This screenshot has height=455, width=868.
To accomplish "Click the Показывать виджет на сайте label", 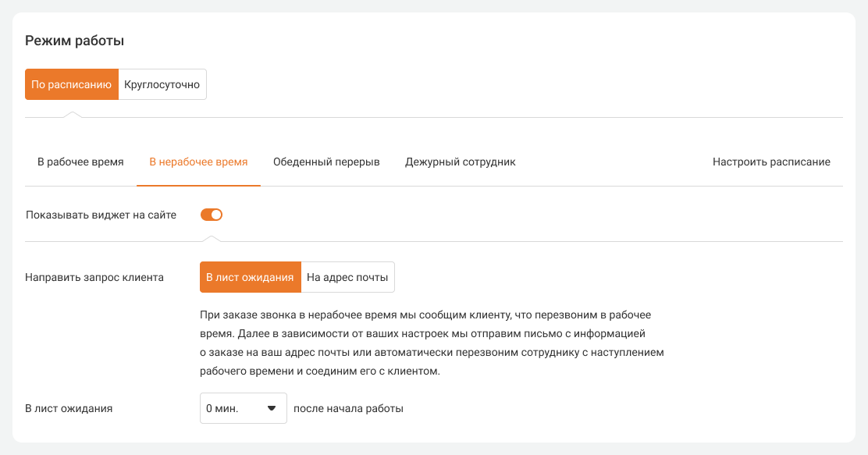I will pos(101,215).
